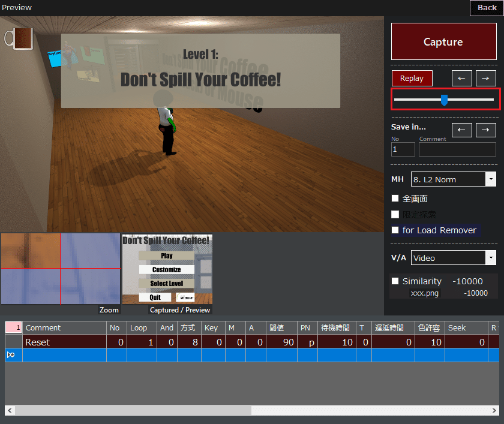Click the left arrow next to Replay
Viewport: 504px width, 424px height.
click(x=461, y=79)
